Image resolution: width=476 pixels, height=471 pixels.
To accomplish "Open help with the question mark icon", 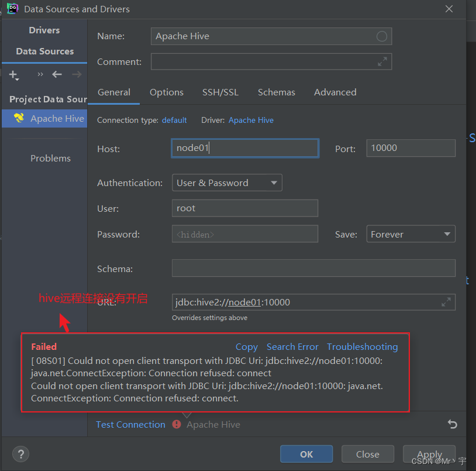I will pyautogui.click(x=20, y=454).
